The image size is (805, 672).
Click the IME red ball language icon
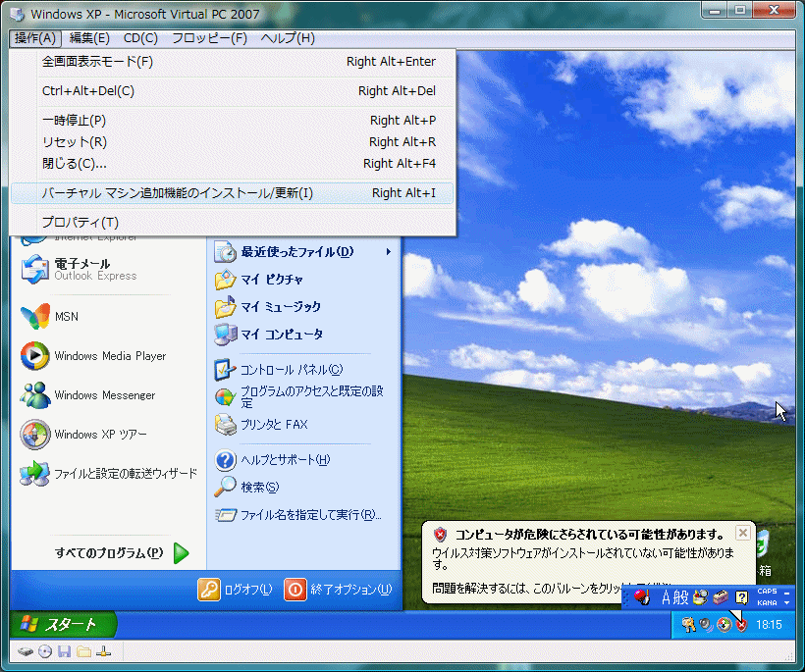tap(641, 597)
